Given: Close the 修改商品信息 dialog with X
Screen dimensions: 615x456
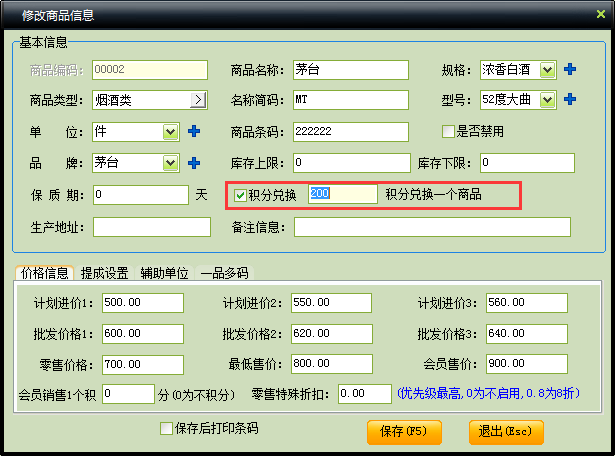Looking at the screenshot, I should tap(600, 15).
